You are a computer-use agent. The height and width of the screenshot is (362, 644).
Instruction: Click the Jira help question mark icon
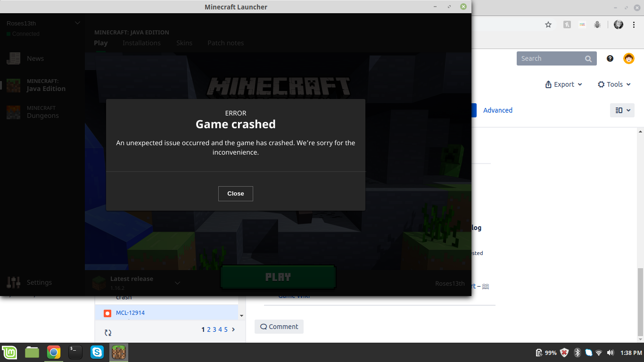610,58
